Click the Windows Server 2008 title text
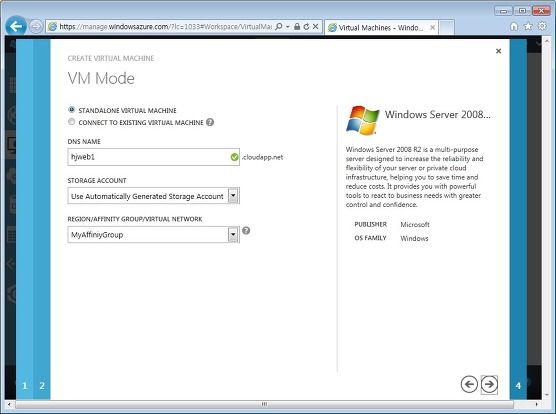The image size is (556, 414). pyautogui.click(x=438, y=114)
